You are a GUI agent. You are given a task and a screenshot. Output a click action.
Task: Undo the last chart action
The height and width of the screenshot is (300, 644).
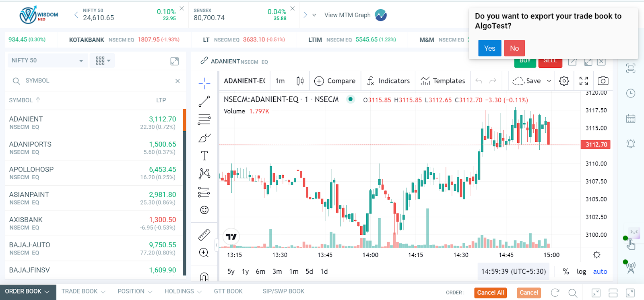(479, 81)
